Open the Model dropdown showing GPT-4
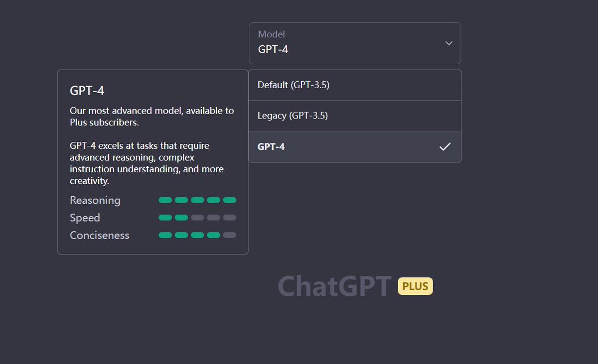Image resolution: width=598 pixels, height=364 pixels. point(355,43)
